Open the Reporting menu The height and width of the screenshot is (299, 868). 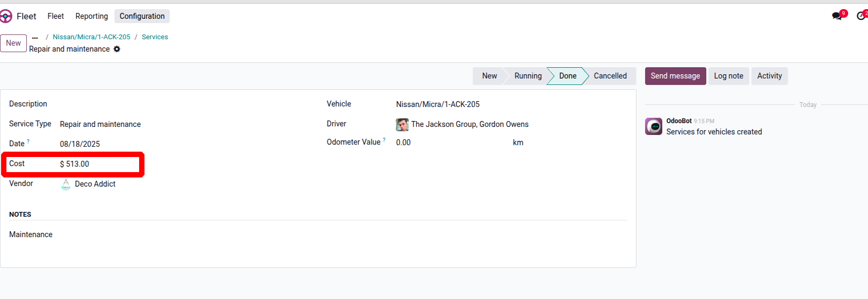tap(92, 16)
